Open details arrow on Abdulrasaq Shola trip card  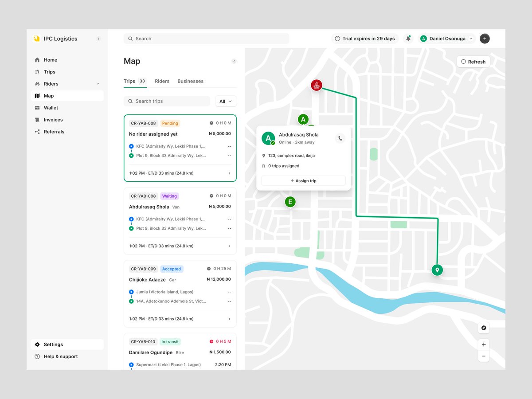(x=229, y=246)
